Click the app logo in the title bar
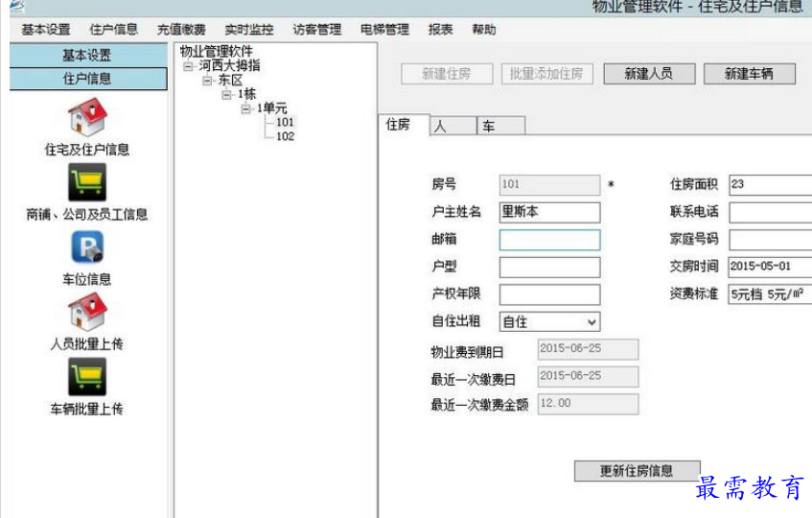Viewport: 812px width, 518px height. 16,6
